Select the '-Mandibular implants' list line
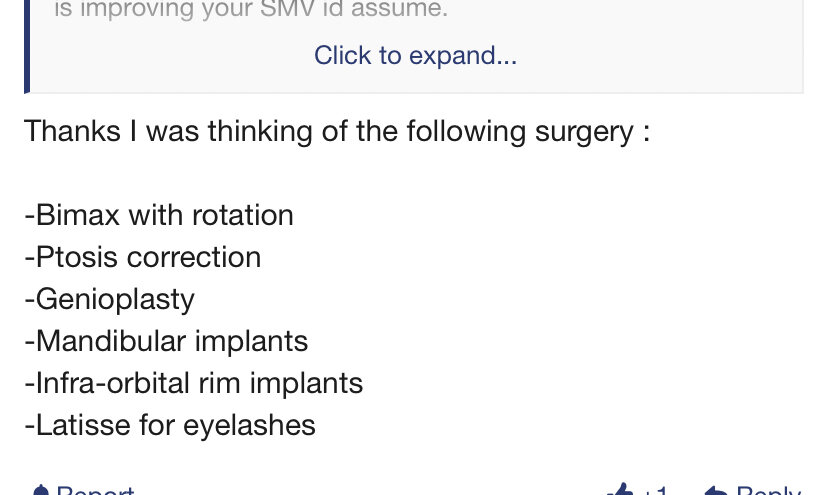The image size is (828, 495). tap(166, 341)
